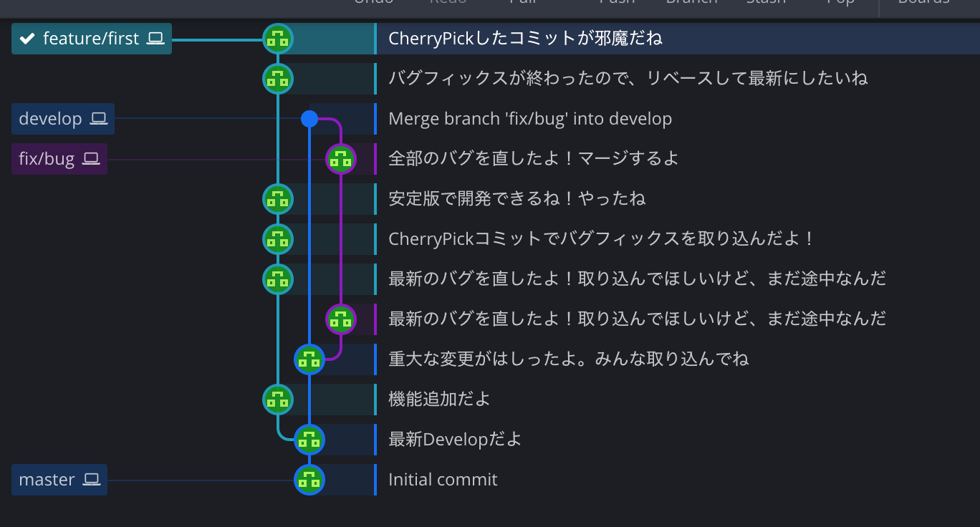
Task: Click the blue merge node for 'Merge branch fix/bug'
Action: [x=309, y=119]
